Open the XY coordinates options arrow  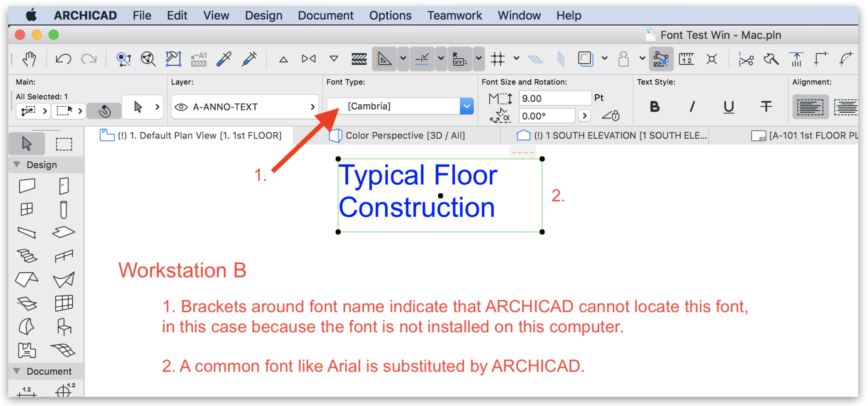click(x=479, y=59)
